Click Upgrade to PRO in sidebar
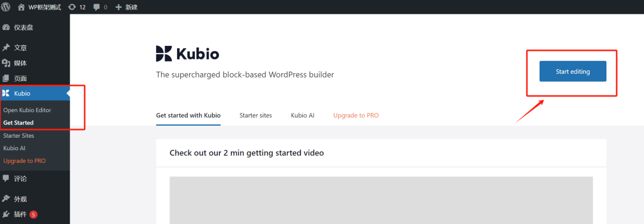The height and width of the screenshot is (224, 644). (24, 161)
